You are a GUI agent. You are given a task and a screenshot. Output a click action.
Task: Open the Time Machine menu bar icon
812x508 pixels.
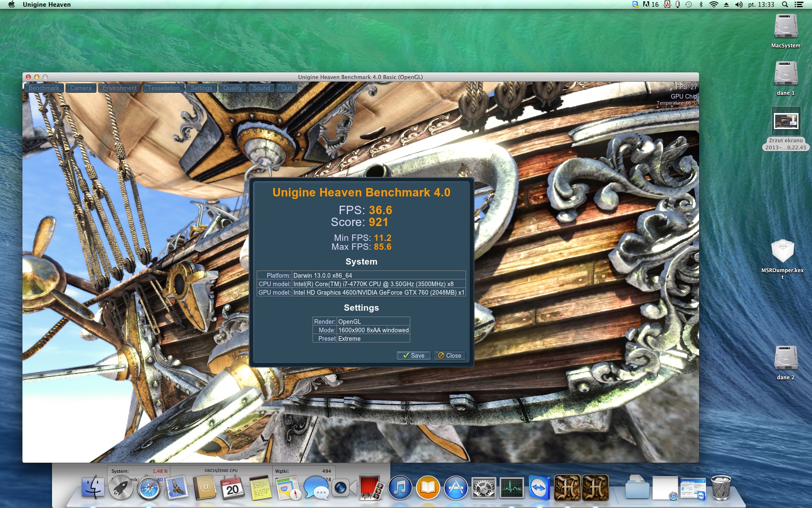(x=689, y=5)
